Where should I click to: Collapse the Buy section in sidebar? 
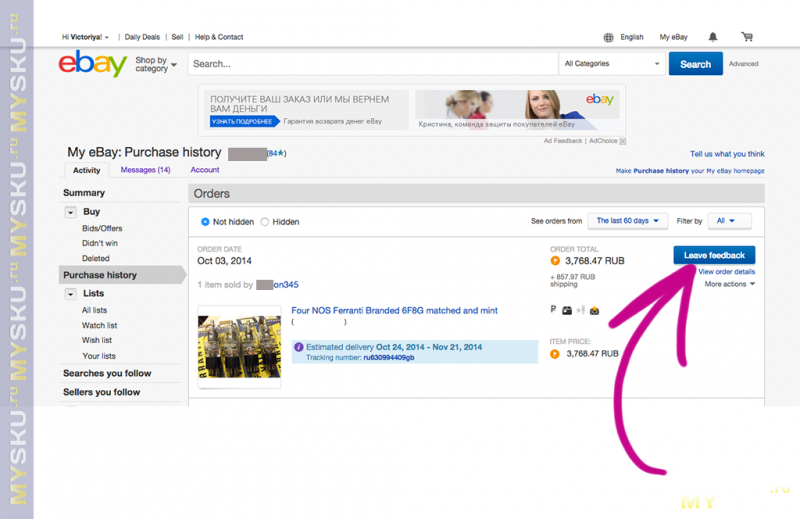[x=70, y=212]
